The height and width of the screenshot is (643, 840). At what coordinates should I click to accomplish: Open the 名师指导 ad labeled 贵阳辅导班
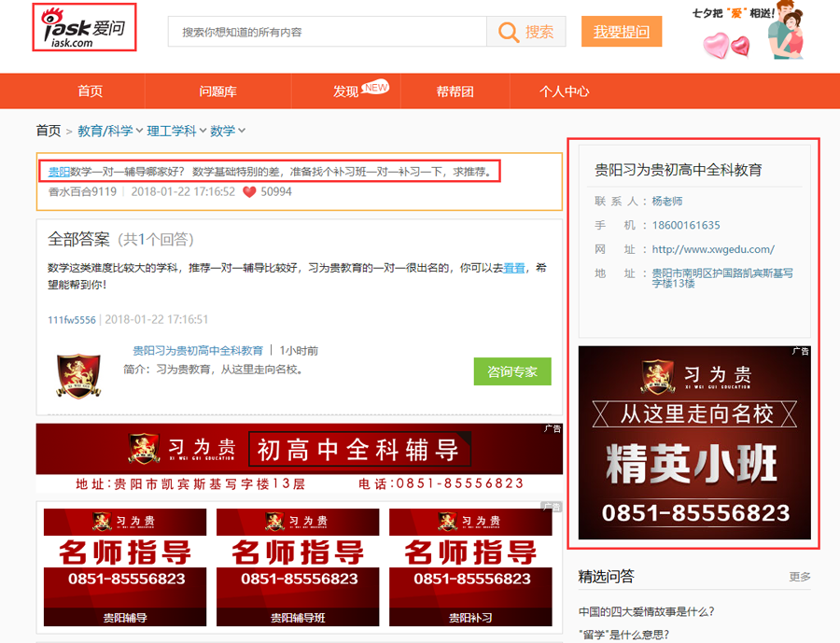pos(298,567)
